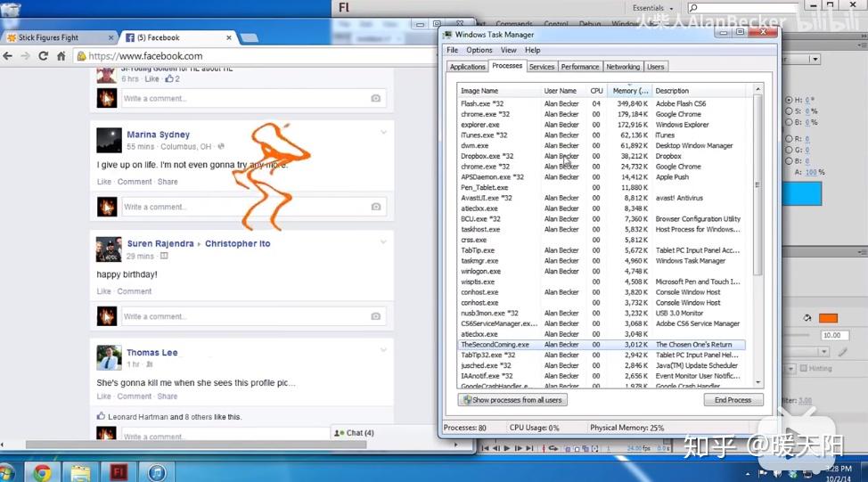Screen dimensions: 868x482
Task: Toggle Hinting checkbox in Flash
Action: click(803, 368)
